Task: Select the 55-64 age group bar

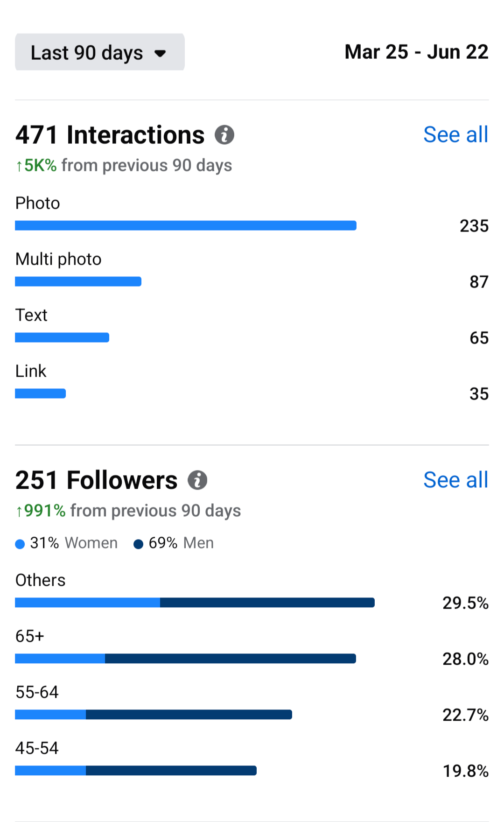Action: click(x=154, y=715)
